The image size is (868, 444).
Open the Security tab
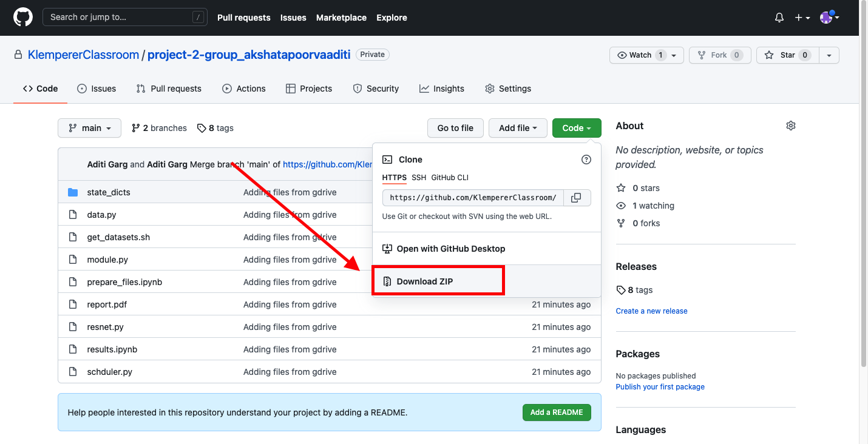[x=376, y=89]
